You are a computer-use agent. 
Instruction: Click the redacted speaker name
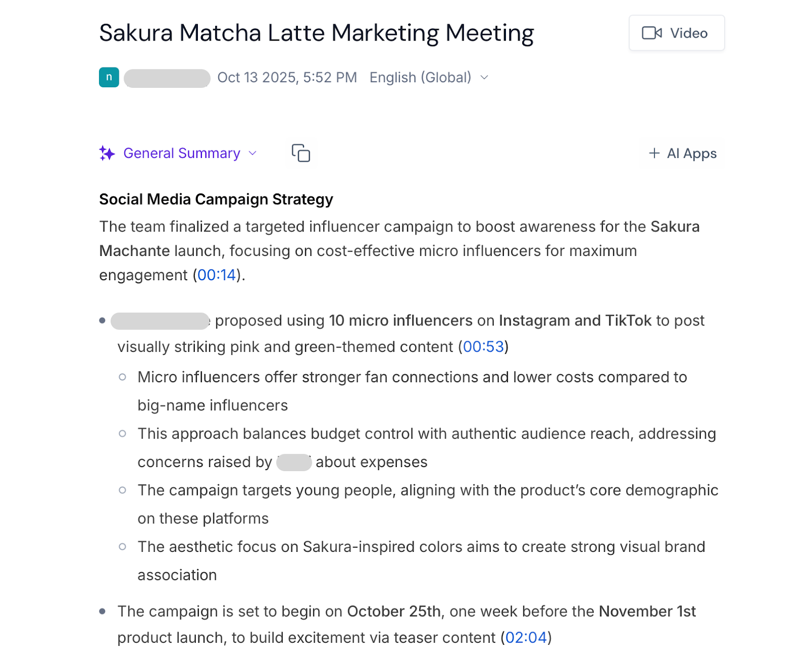pos(159,320)
